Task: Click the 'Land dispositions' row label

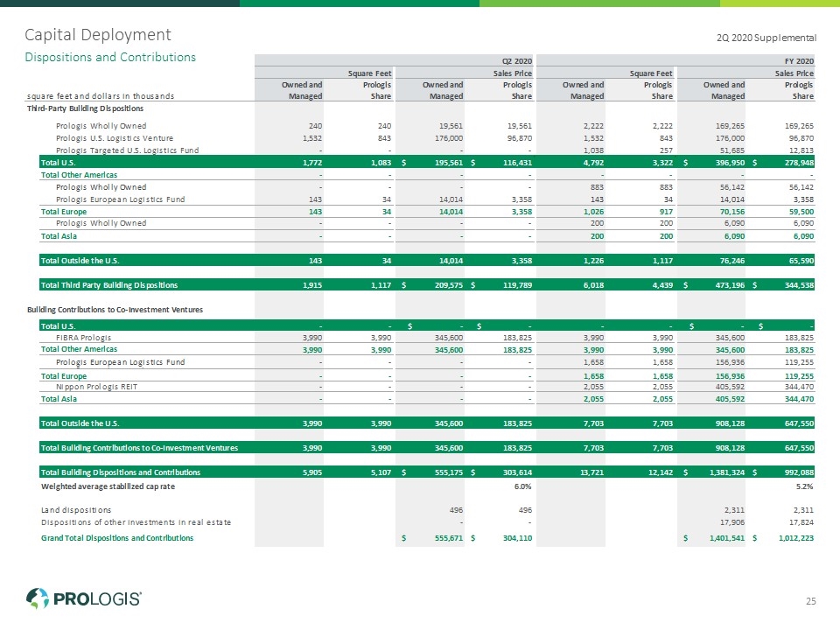Action: coord(76,510)
